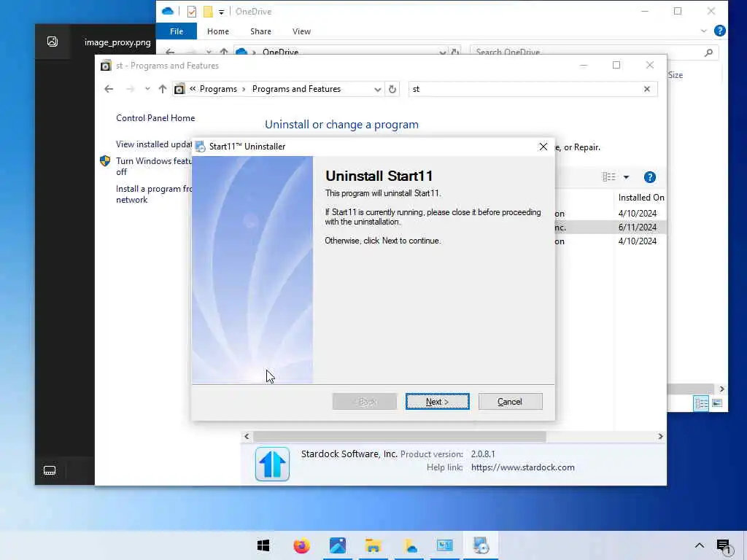
Task: Click the change view icon in program list
Action: tap(609, 177)
